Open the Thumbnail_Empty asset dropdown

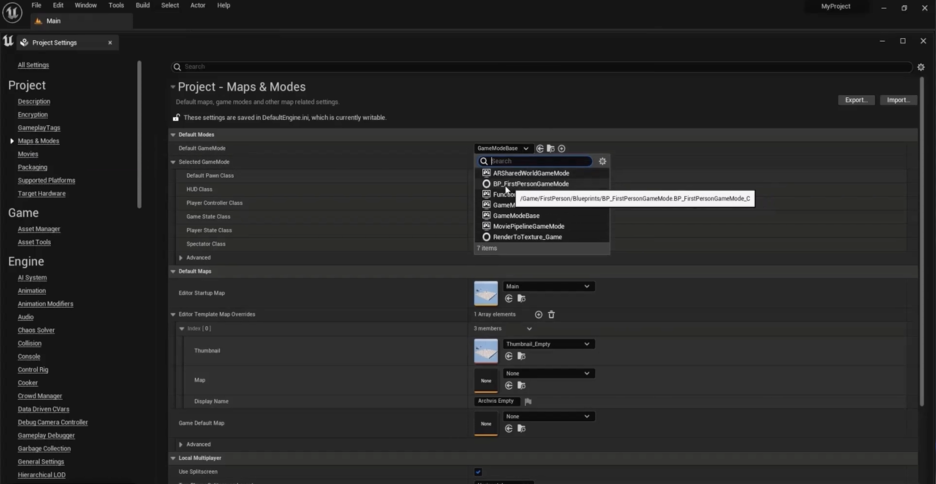(549, 344)
